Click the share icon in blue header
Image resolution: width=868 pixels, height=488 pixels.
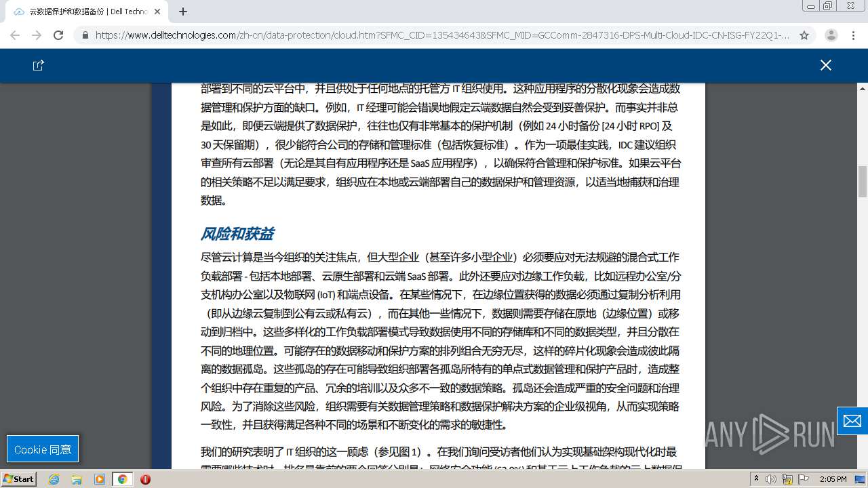38,65
